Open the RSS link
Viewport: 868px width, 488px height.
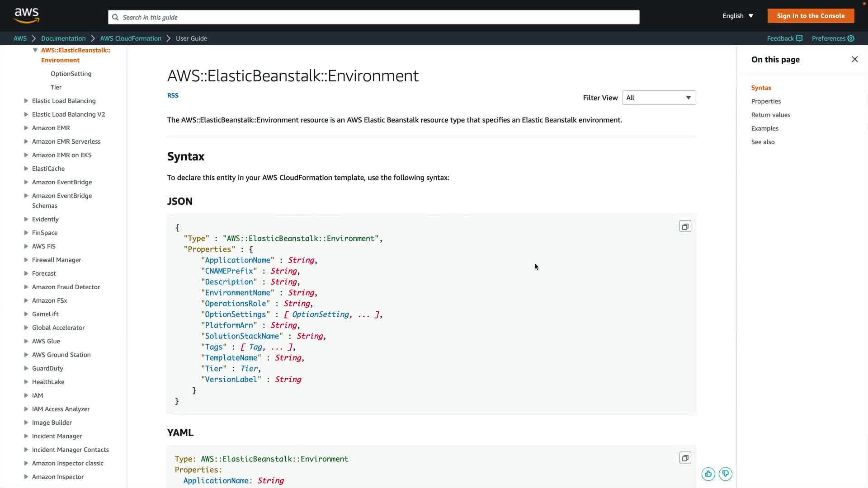[173, 95]
